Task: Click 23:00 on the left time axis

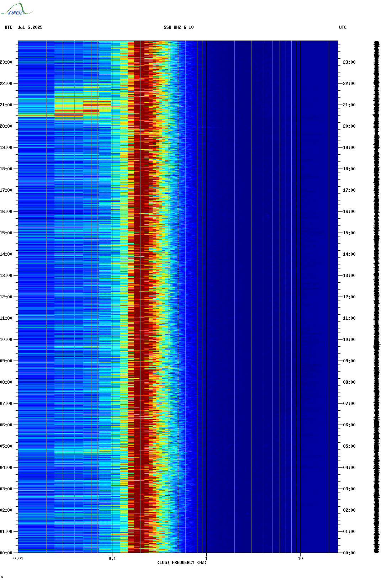Action: click(6, 62)
